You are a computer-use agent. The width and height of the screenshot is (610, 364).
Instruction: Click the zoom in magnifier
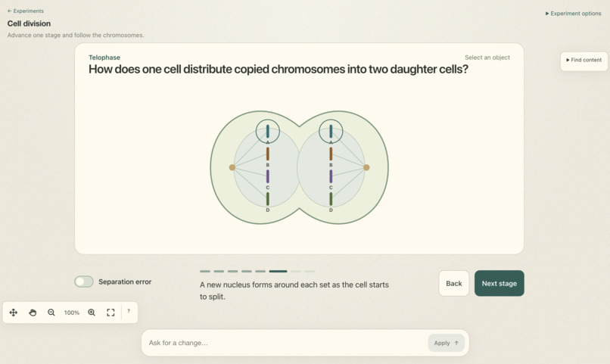[92, 313]
